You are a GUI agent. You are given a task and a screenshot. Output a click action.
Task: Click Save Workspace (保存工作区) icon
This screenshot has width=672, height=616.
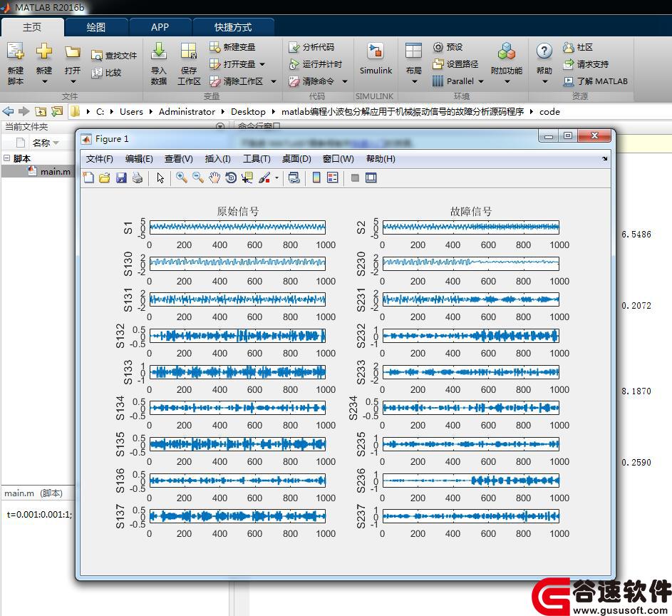(189, 51)
